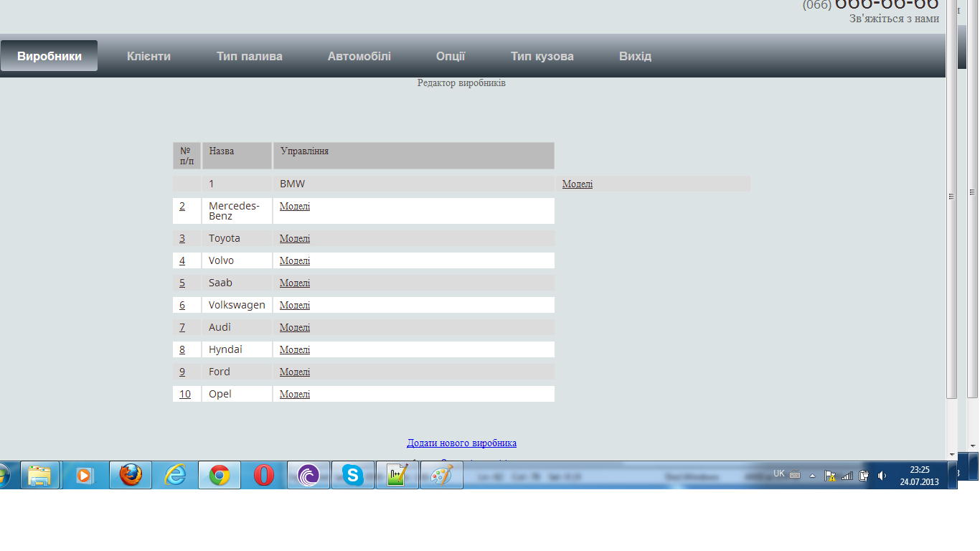Screen dimensions: 980x551
Task: View Моделі for Volvo
Action: [295, 261]
